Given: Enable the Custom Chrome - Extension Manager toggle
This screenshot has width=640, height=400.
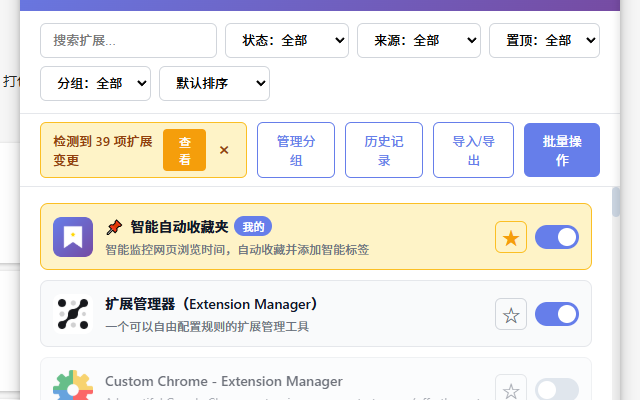Looking at the screenshot, I should pyautogui.click(x=557, y=389).
